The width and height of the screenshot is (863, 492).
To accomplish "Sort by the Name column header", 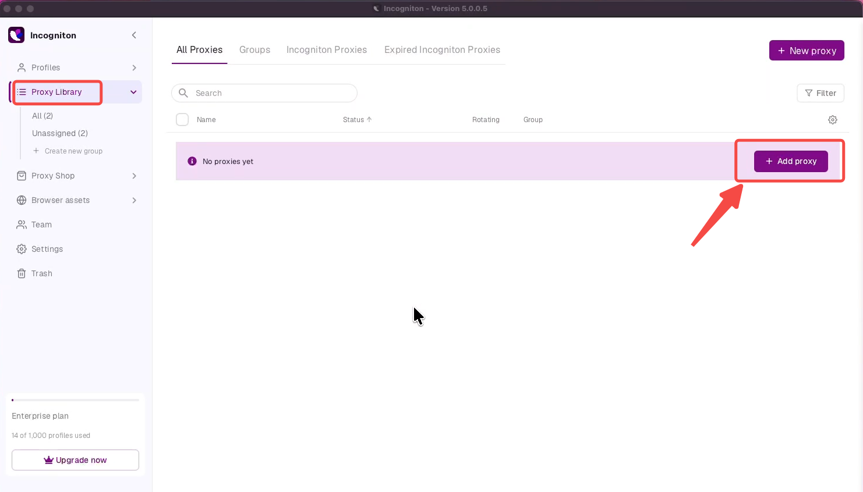I will coord(206,119).
